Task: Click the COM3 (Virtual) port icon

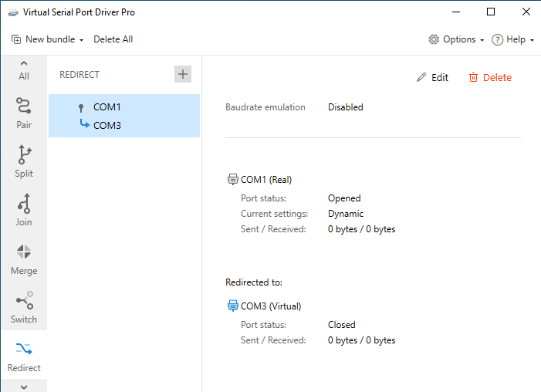Action: point(233,306)
